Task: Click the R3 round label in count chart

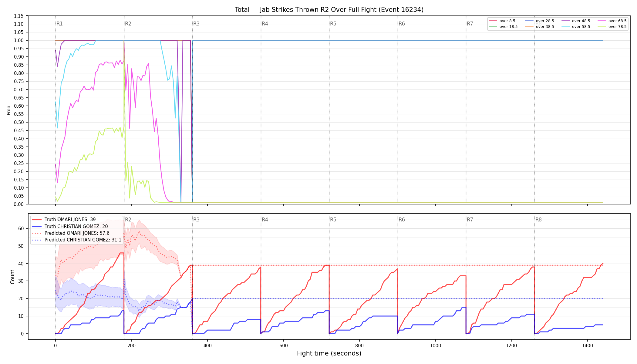Action: click(196, 220)
